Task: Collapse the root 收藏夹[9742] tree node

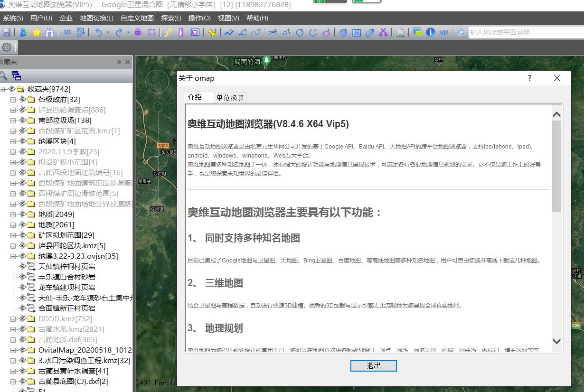Action: (x=3, y=89)
